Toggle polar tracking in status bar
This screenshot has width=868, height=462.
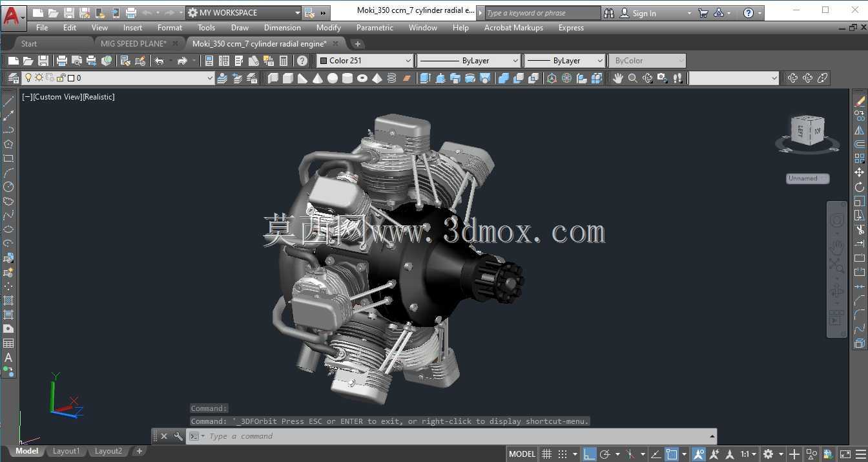605,454
